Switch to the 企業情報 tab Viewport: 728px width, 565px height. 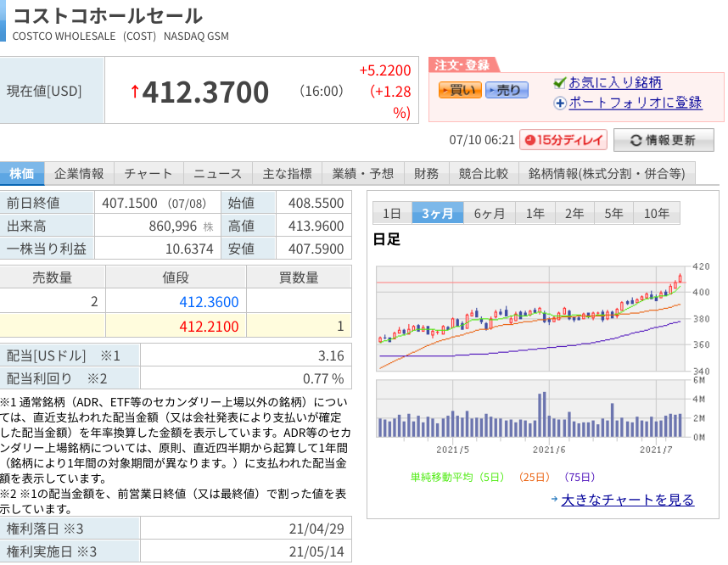pos(79,174)
